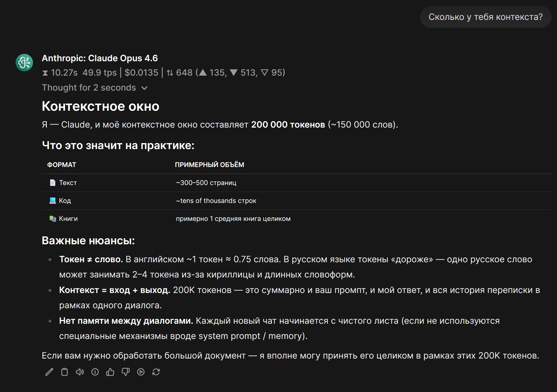
Task: Click the green model avatar icon
Action: 24,63
